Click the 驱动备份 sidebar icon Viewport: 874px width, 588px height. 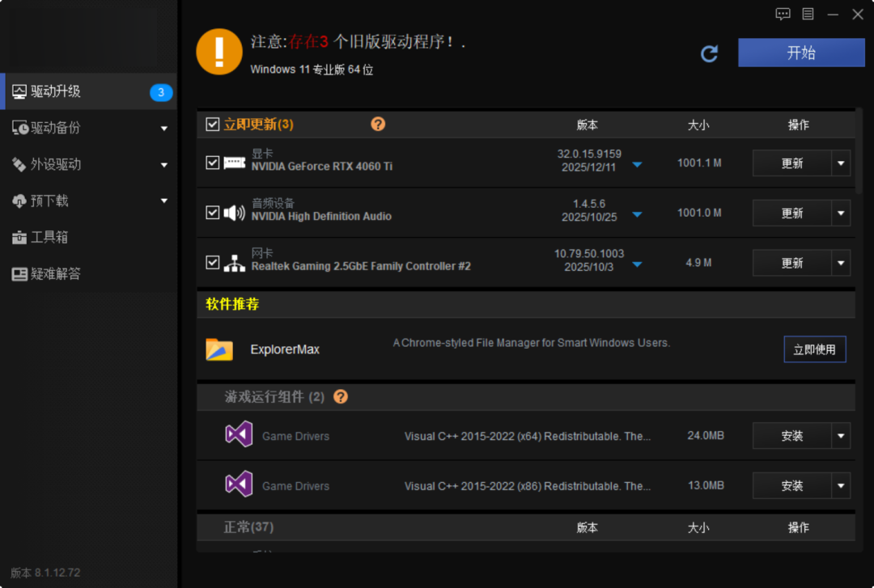(20, 128)
